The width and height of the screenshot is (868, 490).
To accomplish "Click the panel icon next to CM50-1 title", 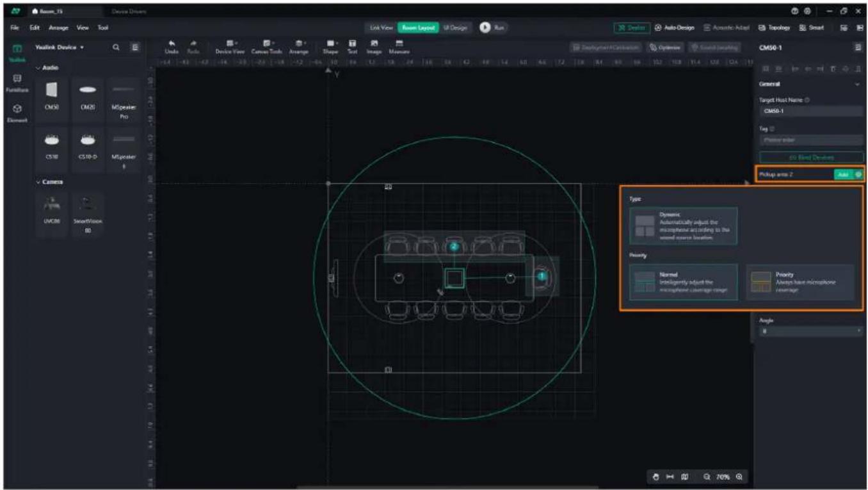I will [x=858, y=47].
